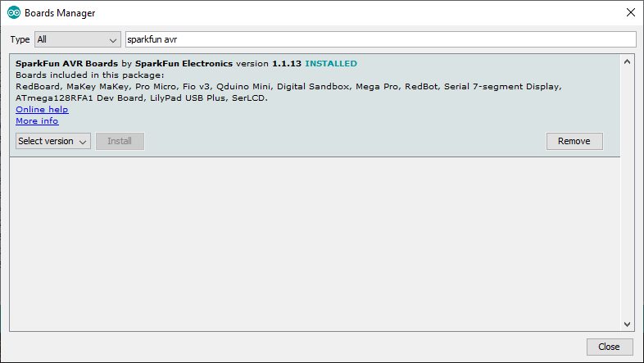The image size is (644, 363).
Task: Click the 'Boards included in this package' text
Action: point(89,75)
